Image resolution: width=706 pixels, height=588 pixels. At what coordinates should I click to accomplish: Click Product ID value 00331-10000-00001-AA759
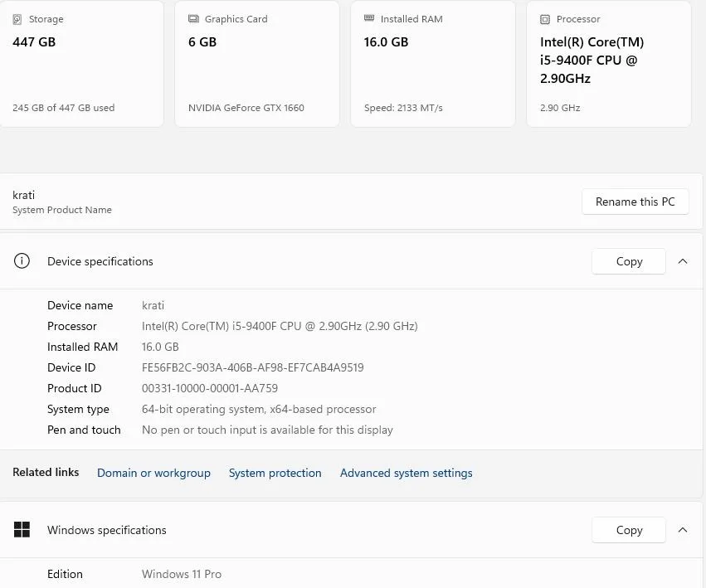(x=210, y=388)
